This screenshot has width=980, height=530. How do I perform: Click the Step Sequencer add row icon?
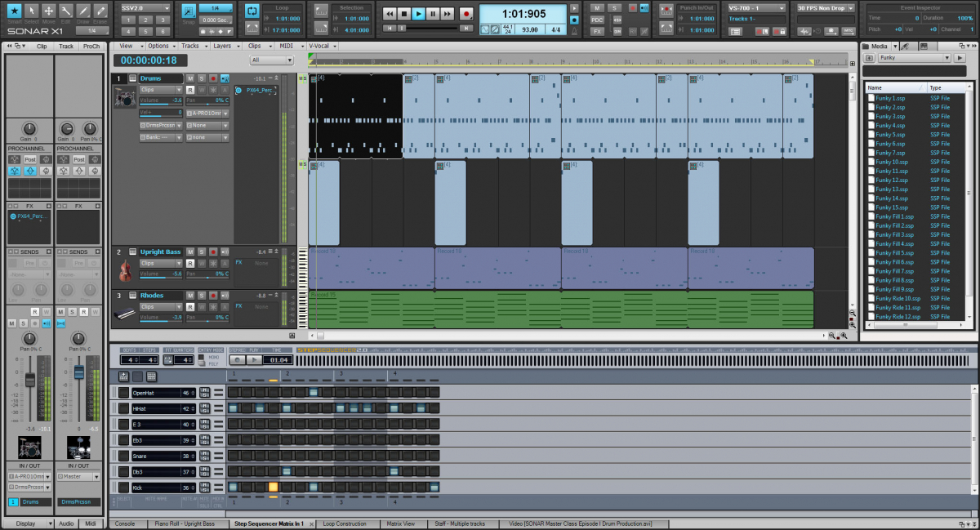tap(124, 376)
